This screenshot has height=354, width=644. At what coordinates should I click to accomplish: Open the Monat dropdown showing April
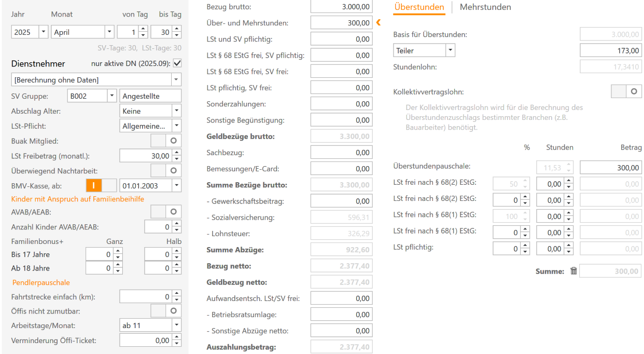109,32
